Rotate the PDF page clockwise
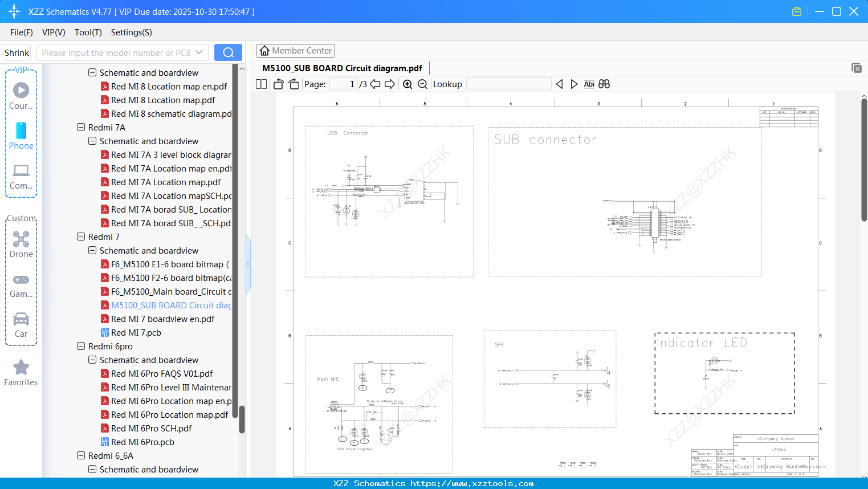868x489 pixels. tap(293, 83)
